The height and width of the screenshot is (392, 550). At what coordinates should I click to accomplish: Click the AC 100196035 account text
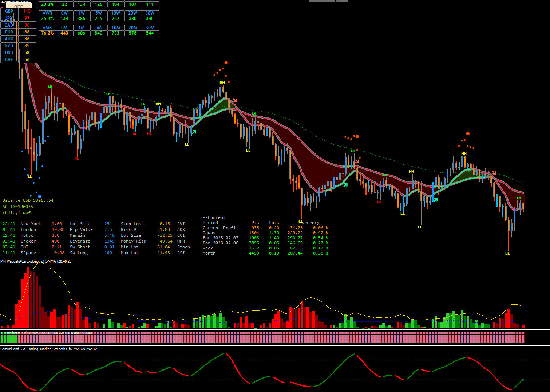pos(18,207)
